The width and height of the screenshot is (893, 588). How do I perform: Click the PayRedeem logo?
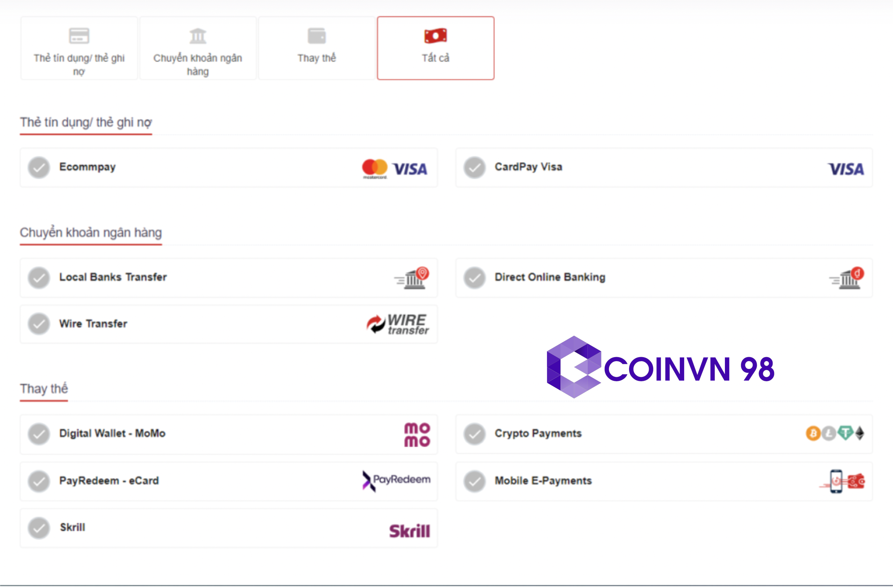396,480
